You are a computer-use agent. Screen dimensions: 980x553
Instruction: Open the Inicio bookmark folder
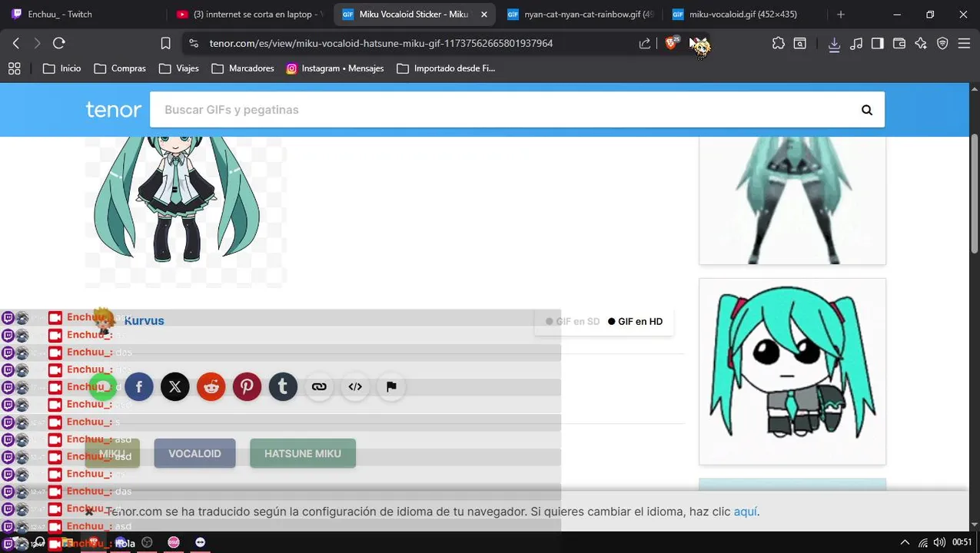coord(62,68)
